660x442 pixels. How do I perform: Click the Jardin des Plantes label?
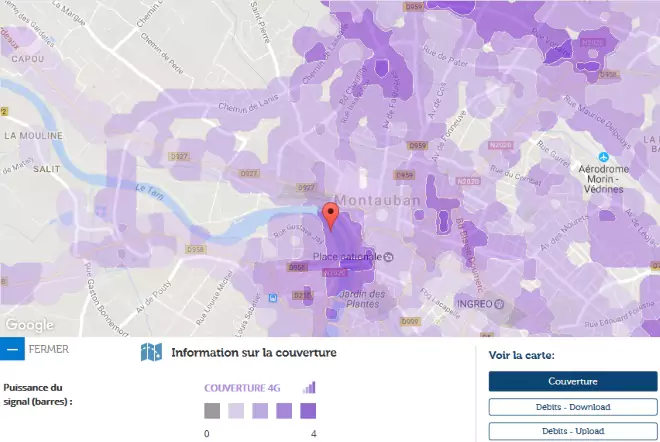[x=362, y=298]
